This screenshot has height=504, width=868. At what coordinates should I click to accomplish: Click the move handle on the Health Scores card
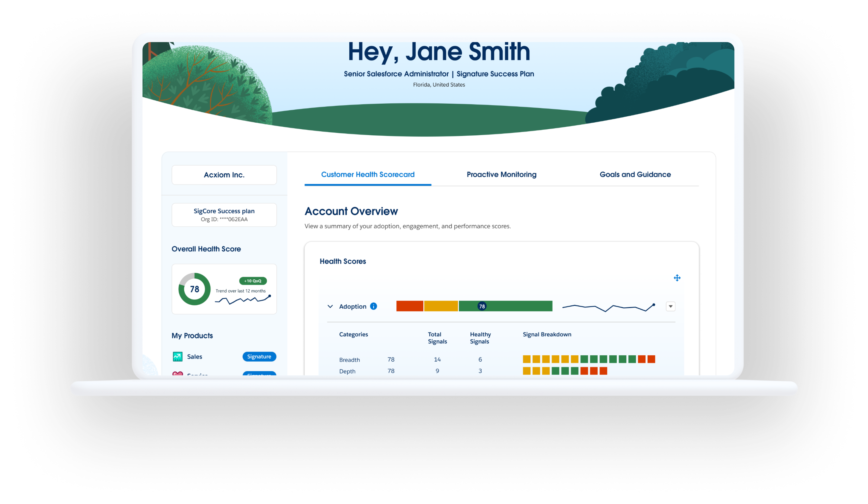677,278
